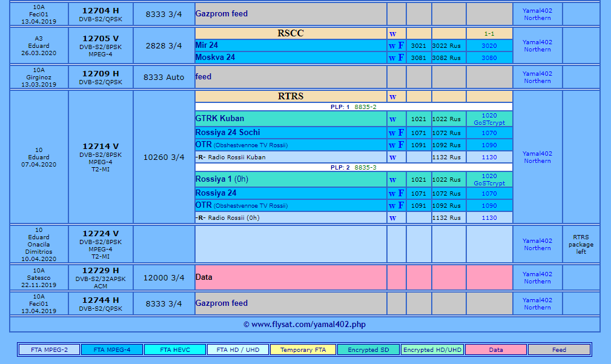Click the 'F' icon for Rossiya 24 under PLP 2
611x364 pixels.
[x=401, y=193]
